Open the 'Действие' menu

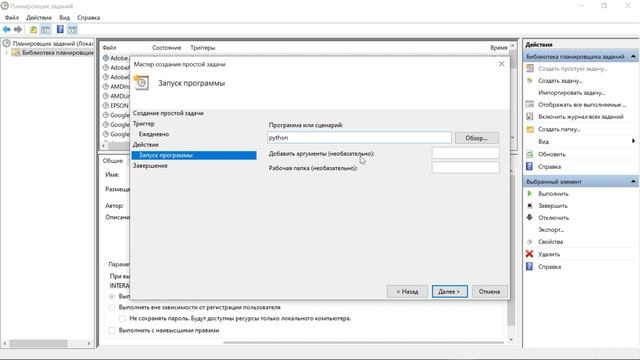[39, 18]
